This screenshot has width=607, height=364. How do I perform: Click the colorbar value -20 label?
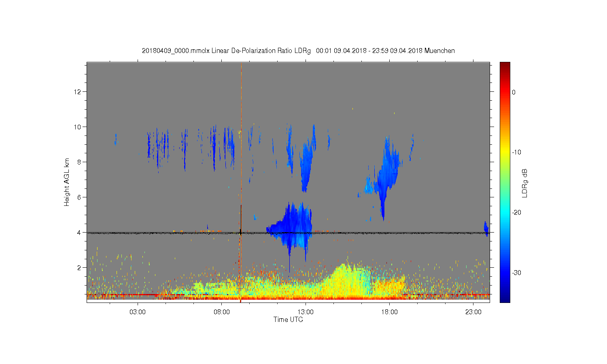point(516,213)
